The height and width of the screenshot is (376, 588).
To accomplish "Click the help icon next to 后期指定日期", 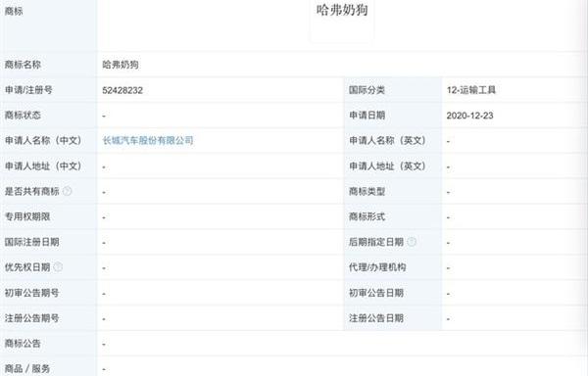I will [412, 242].
